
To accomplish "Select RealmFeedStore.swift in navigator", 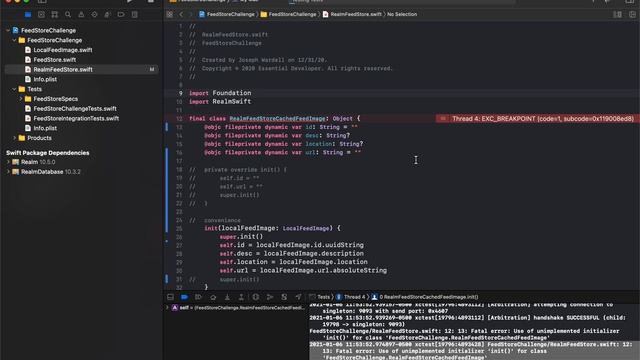I will (x=63, y=69).
